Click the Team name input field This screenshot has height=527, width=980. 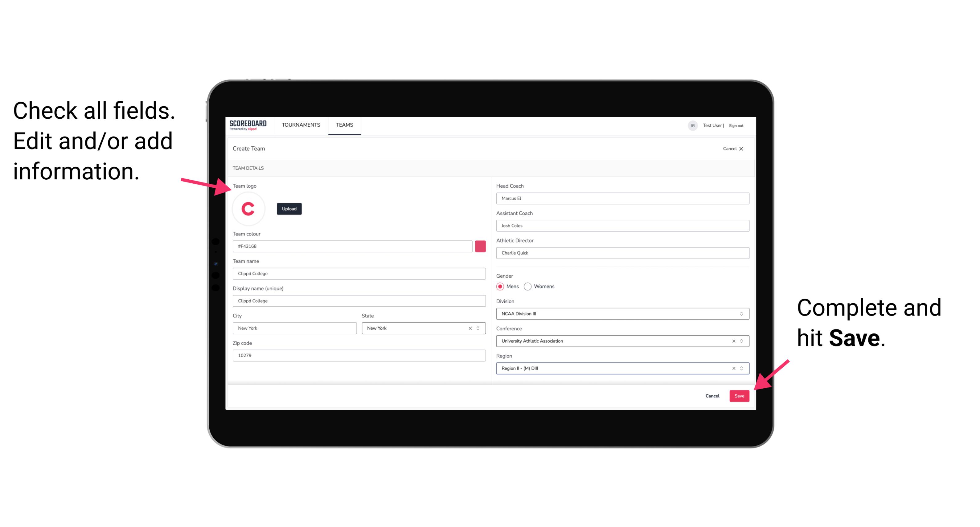coord(360,272)
